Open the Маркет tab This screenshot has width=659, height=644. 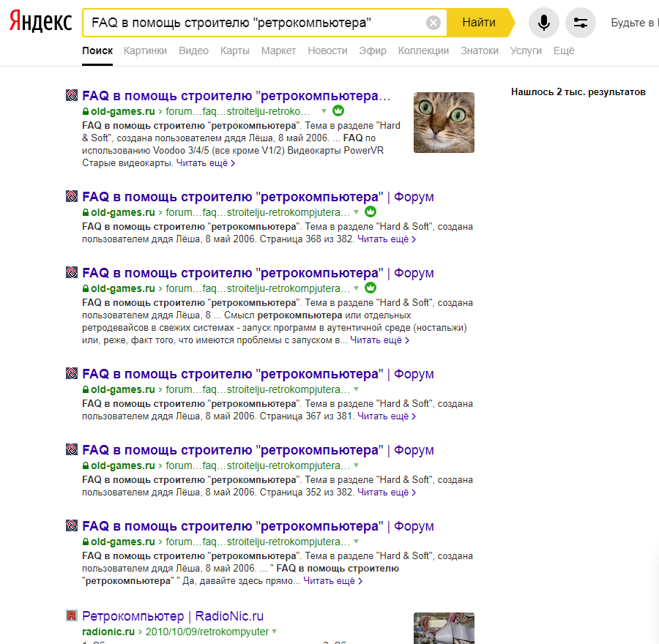[x=279, y=50]
